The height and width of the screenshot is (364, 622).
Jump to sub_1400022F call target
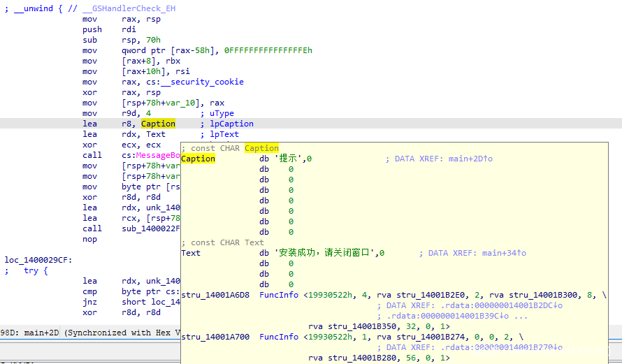coord(151,228)
